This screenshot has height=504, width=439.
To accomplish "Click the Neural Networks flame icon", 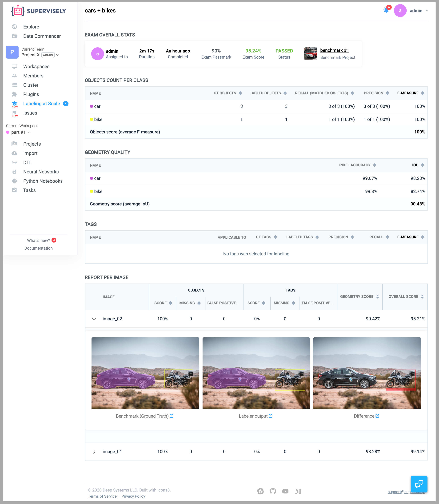I will coord(14,172).
